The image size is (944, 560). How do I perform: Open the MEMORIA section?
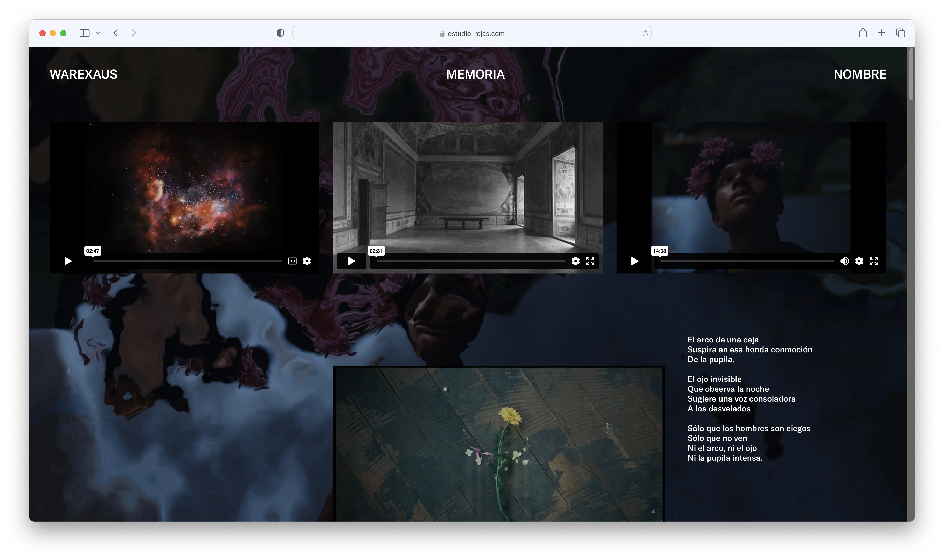point(475,74)
